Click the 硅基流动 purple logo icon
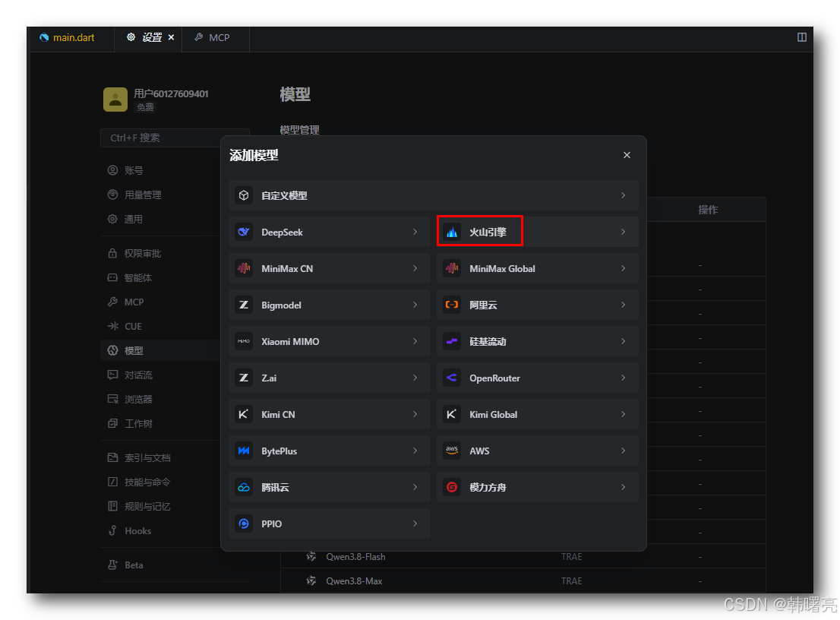The image size is (840, 620). tap(452, 341)
